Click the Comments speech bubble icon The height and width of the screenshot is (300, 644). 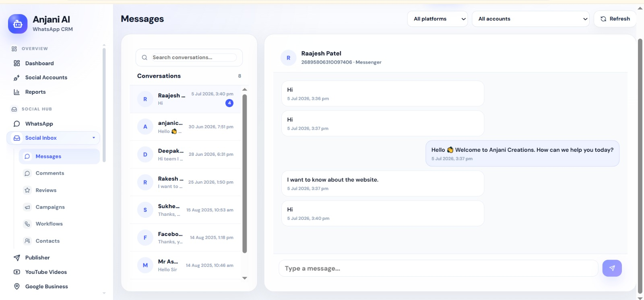(x=27, y=174)
